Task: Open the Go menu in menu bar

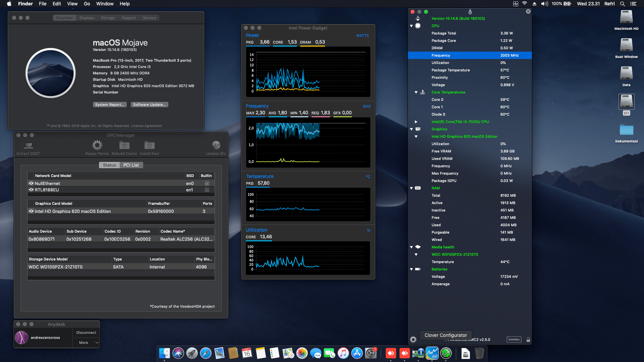Action: pyautogui.click(x=87, y=4)
